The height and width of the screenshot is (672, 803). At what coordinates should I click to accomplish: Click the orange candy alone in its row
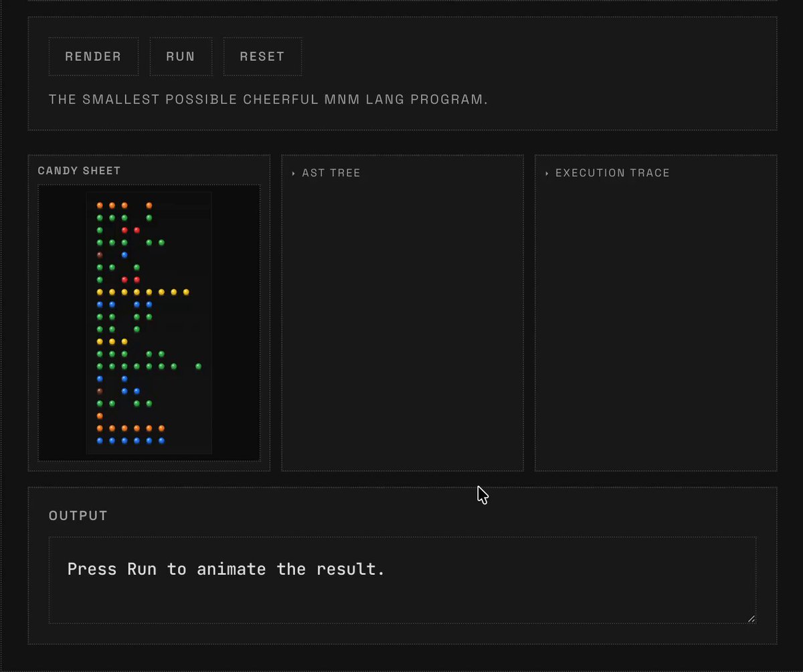tap(100, 416)
